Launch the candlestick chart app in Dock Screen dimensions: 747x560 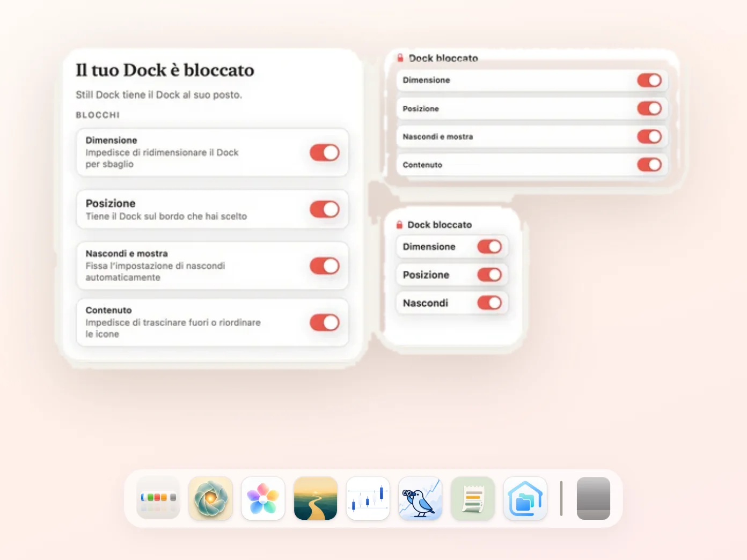(368, 498)
